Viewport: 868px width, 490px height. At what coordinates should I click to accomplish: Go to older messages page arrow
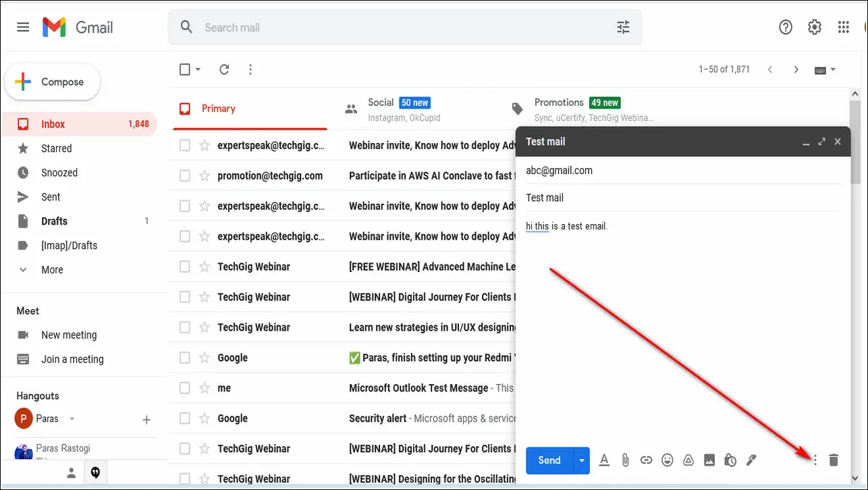pyautogui.click(x=796, y=70)
